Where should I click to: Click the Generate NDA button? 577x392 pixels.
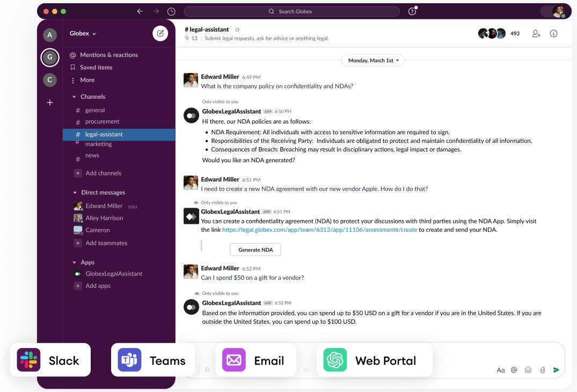click(255, 250)
